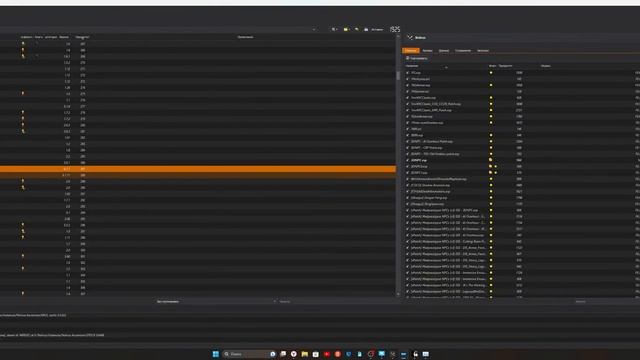640x360 pixels.
Task: Toggle checkbox of 3DNPC1.esp plugin
Action: [x=407, y=173]
